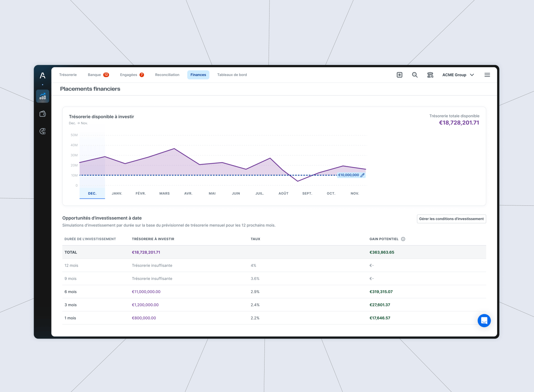Open the euro currency sidebar icon
This screenshot has width=534, height=392.
43,131
